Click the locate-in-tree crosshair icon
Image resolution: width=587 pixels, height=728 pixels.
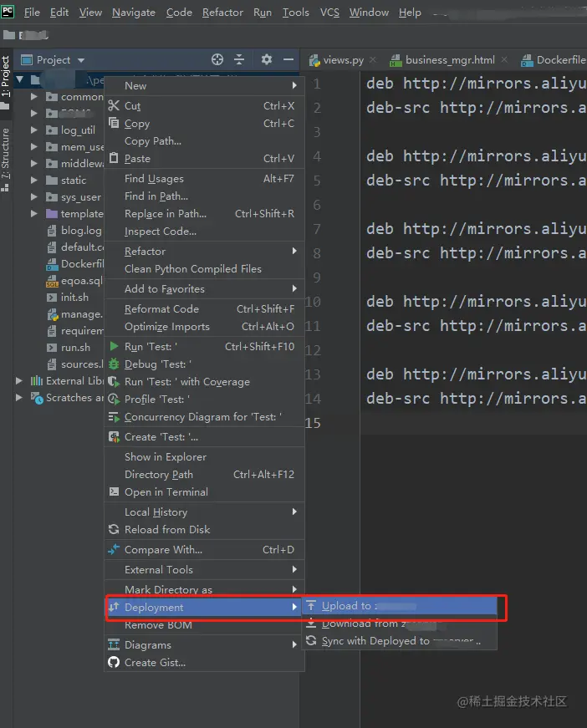217,59
